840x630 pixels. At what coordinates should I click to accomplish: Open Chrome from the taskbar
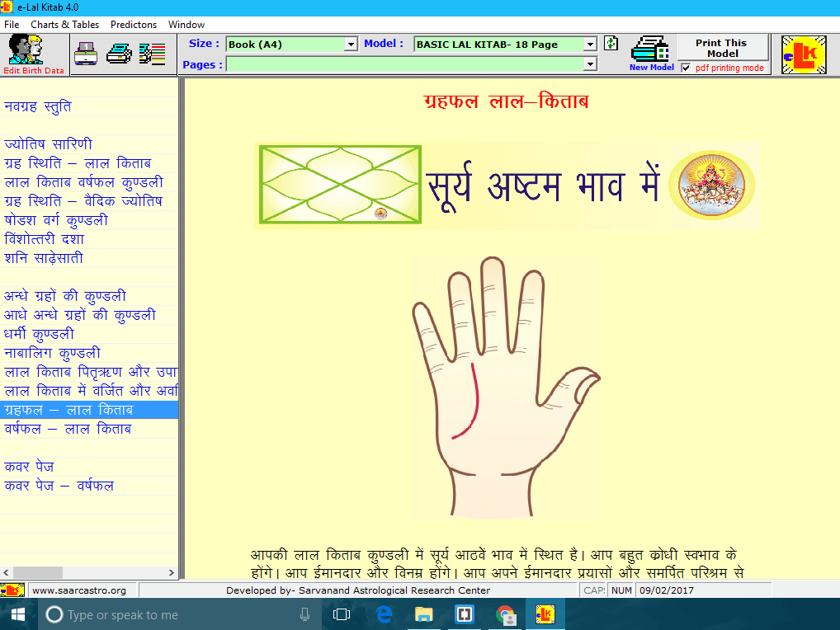[x=505, y=615]
